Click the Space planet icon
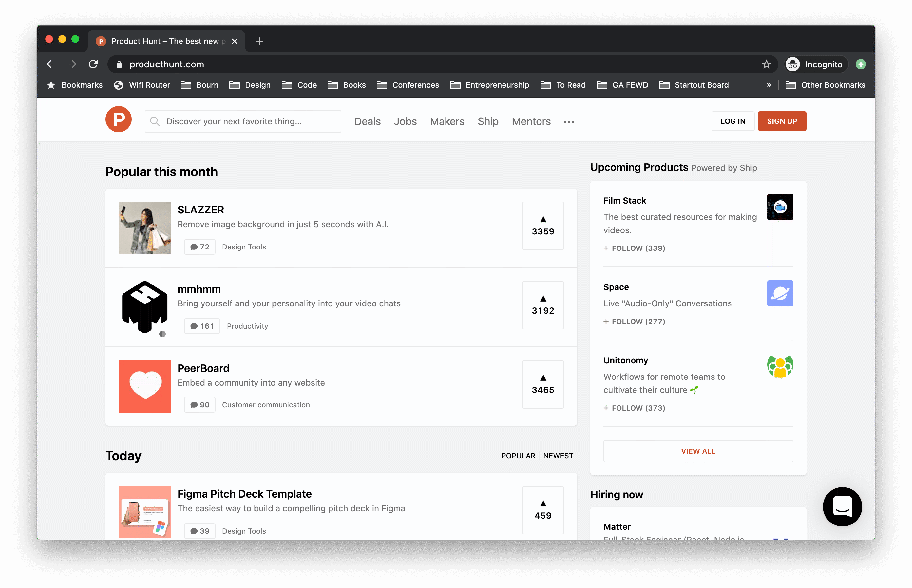The width and height of the screenshot is (912, 588). (x=780, y=293)
